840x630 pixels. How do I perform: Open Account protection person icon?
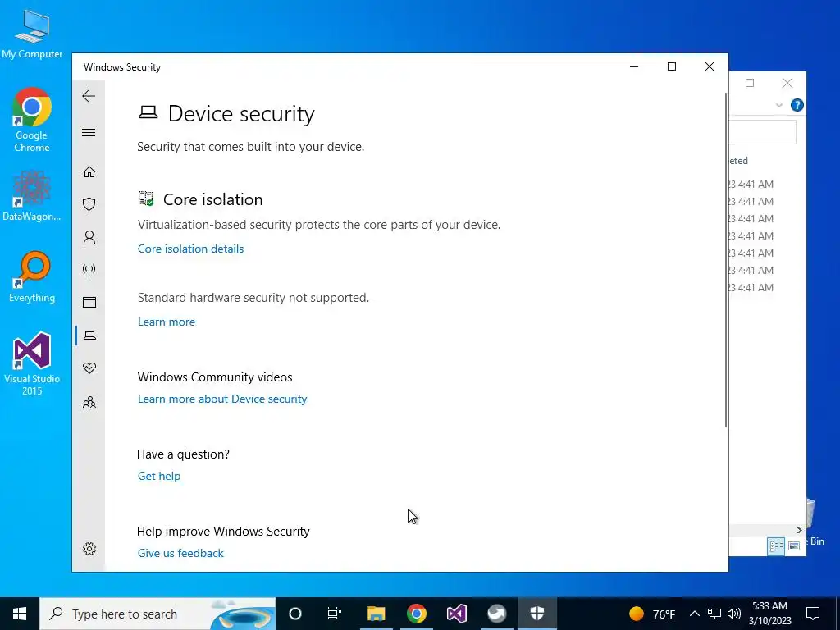point(89,237)
